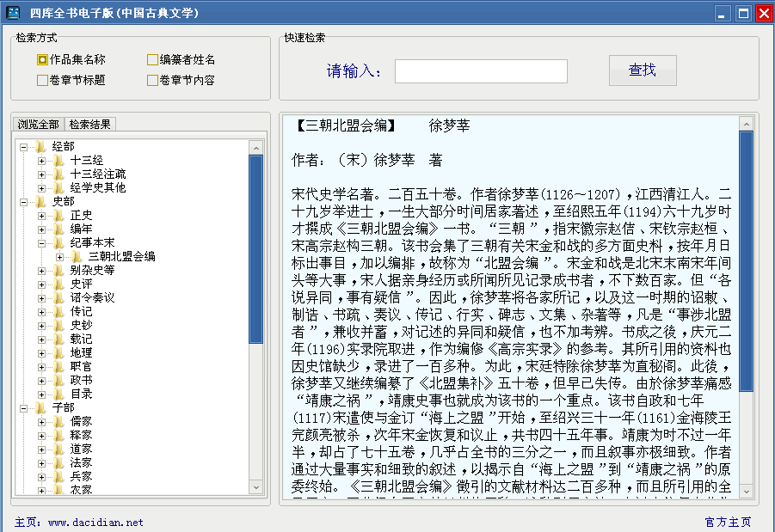Click the 目录 folder icon
This screenshot has height=532, width=775.
58,394
